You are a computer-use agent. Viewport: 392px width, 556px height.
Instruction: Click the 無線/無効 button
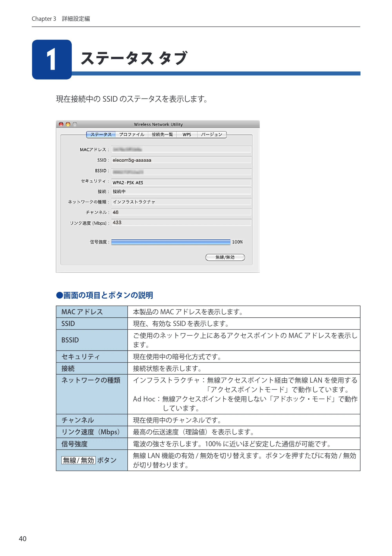(x=225, y=257)
